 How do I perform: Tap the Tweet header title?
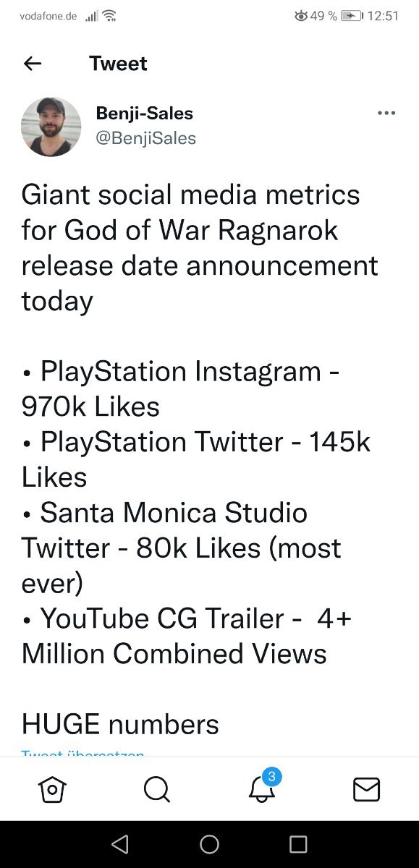[x=118, y=64]
